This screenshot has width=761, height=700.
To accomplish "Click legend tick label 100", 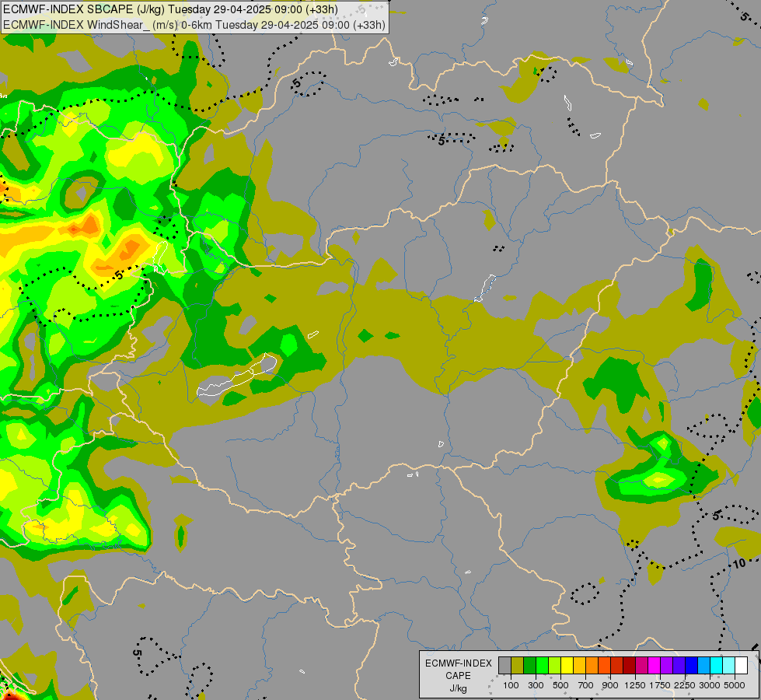I will (511, 685).
